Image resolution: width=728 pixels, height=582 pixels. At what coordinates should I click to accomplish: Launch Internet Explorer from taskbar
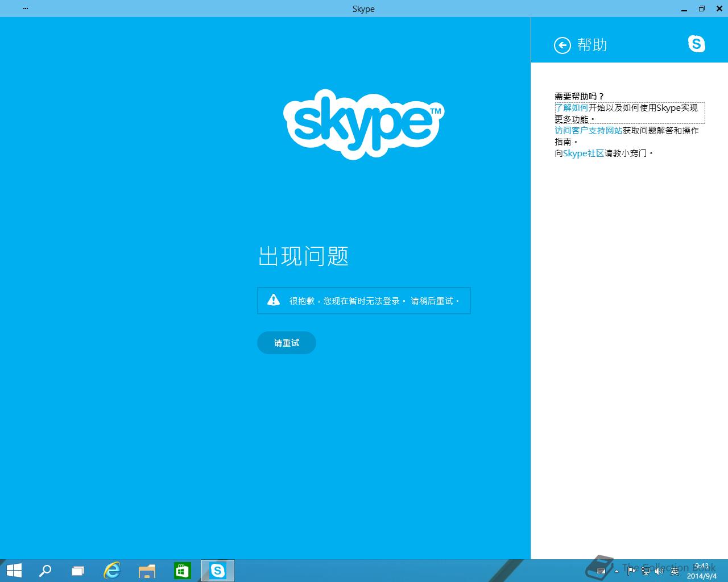[x=112, y=571]
